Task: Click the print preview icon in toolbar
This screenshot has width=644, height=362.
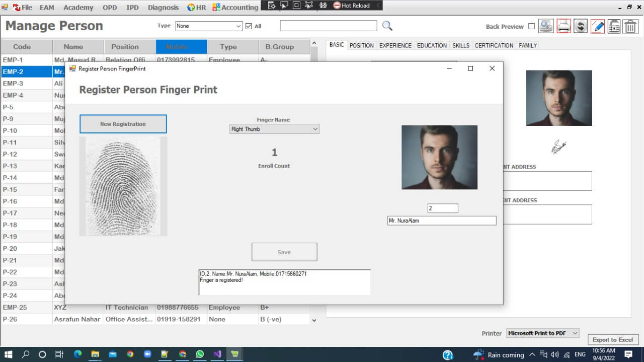Action: [x=546, y=26]
